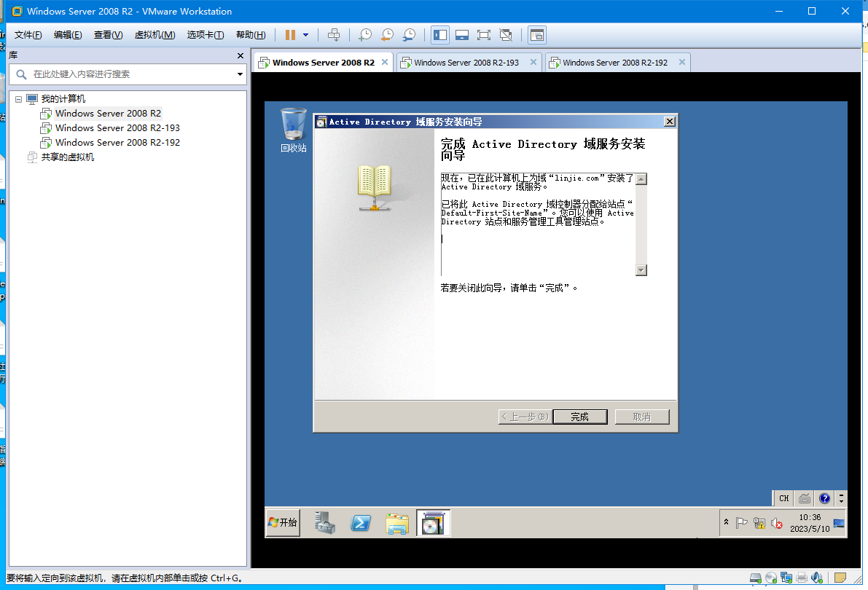Close the 库 library panel
This screenshot has width=868, height=590.
[241, 55]
